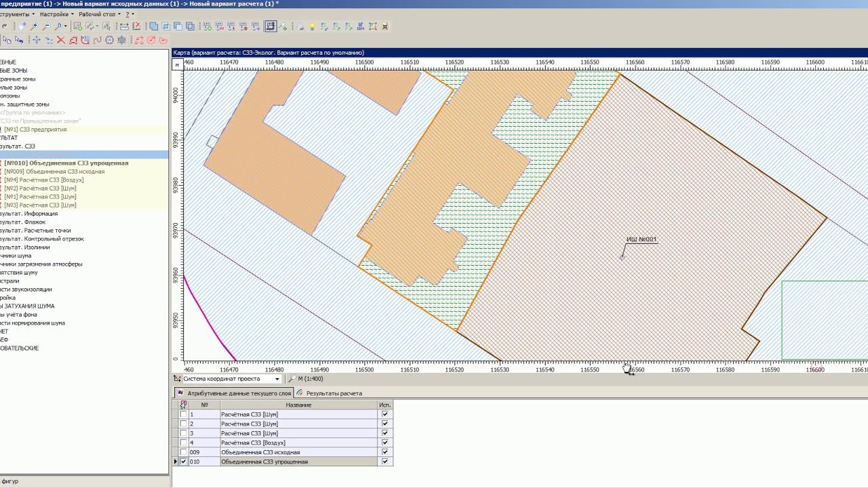Click the red X delete tool icon

click(60, 40)
